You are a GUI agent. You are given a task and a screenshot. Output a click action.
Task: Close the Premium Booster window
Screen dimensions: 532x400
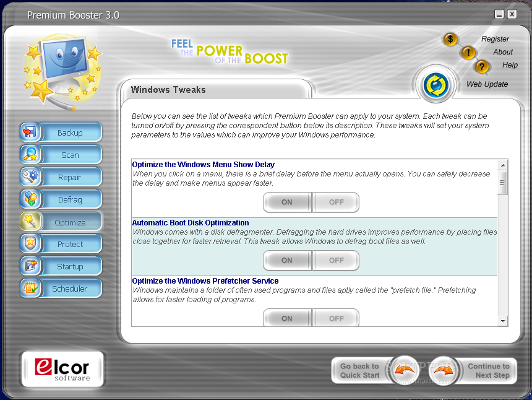point(512,14)
